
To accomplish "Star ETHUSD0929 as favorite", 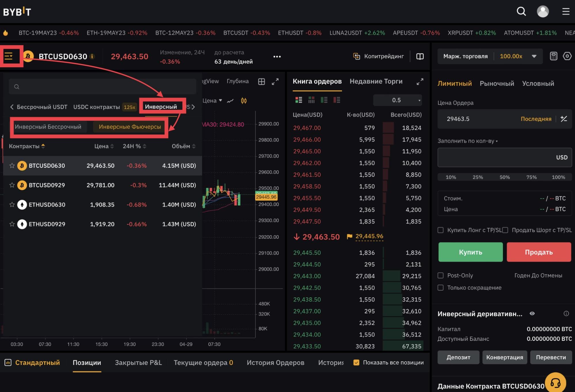I will pyautogui.click(x=12, y=224).
